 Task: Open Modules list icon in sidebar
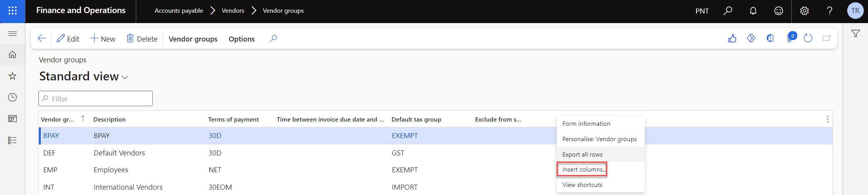[x=12, y=140]
